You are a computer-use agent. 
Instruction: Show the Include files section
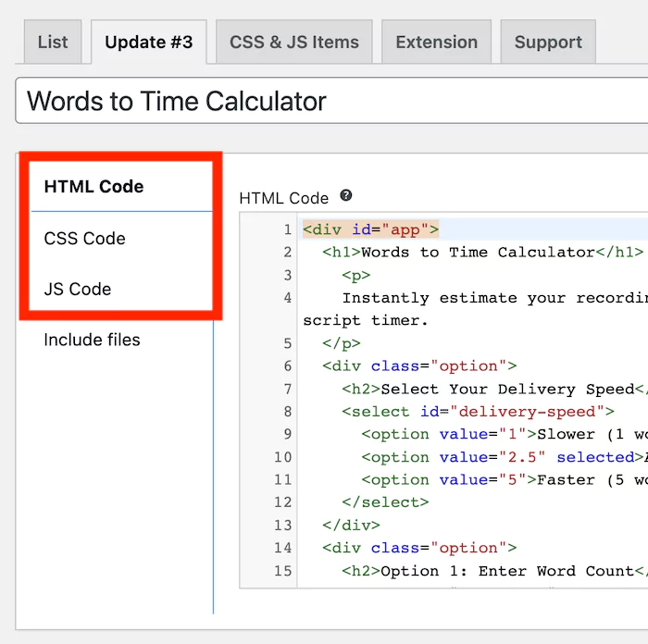(x=92, y=341)
